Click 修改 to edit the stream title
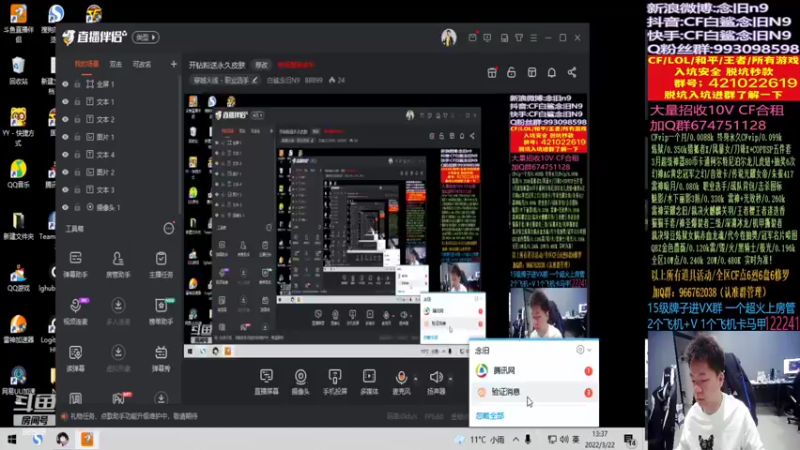 [262, 65]
